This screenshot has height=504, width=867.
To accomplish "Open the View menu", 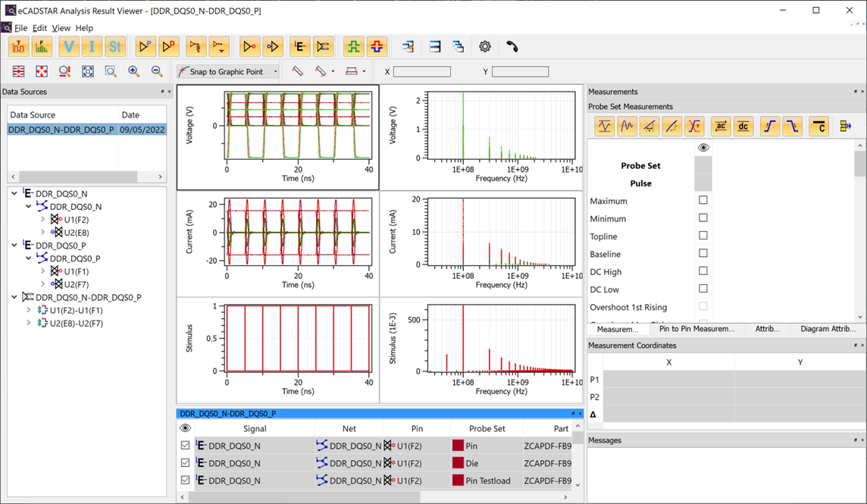I will 61,28.
